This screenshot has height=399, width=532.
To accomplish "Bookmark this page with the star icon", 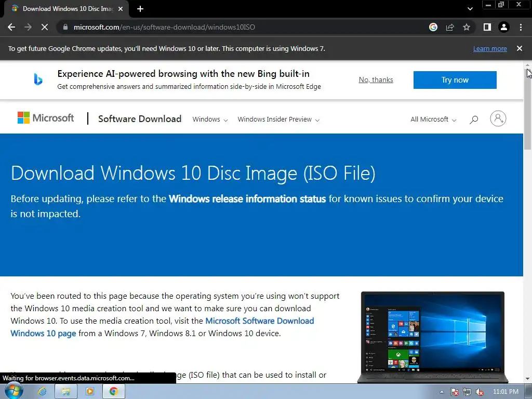I will pyautogui.click(x=467, y=27).
